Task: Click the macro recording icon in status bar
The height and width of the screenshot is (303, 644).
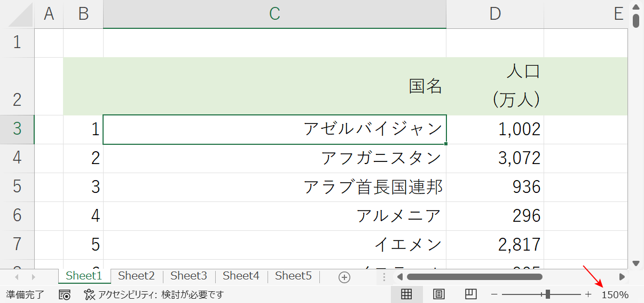Action: coord(65,294)
